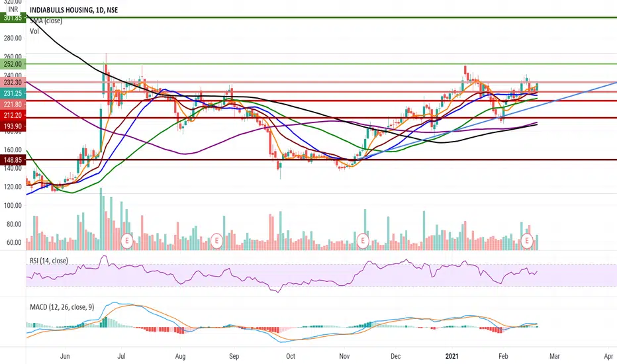
Task: Click the teal 231.25 current price label
Action: (x=13, y=93)
